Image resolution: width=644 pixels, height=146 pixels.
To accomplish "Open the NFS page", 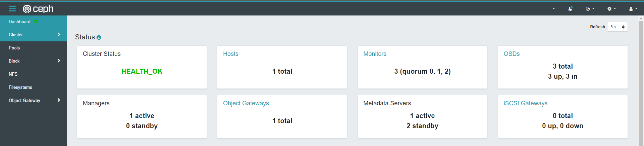I will coord(33,74).
